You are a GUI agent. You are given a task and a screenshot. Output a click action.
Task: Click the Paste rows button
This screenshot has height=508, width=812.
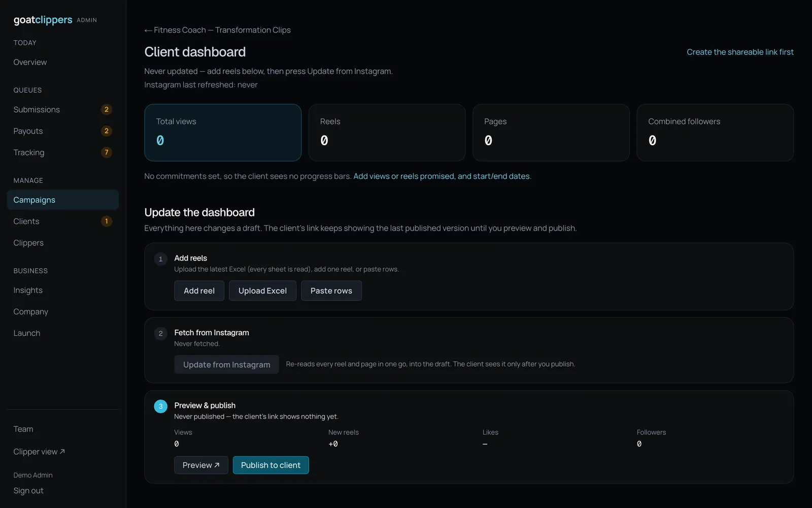(331, 291)
